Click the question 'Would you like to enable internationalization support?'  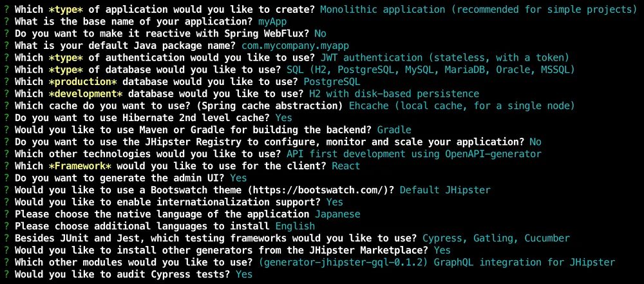point(168,202)
